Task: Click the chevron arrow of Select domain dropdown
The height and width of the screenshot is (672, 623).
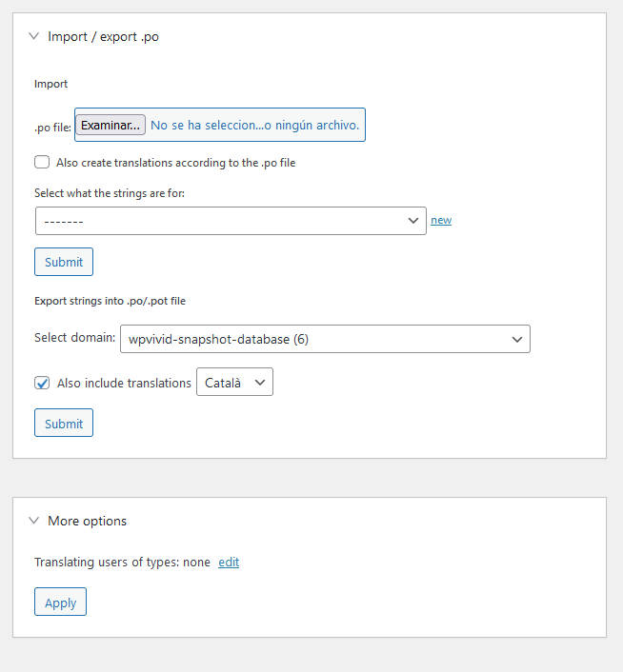Action: tap(517, 340)
